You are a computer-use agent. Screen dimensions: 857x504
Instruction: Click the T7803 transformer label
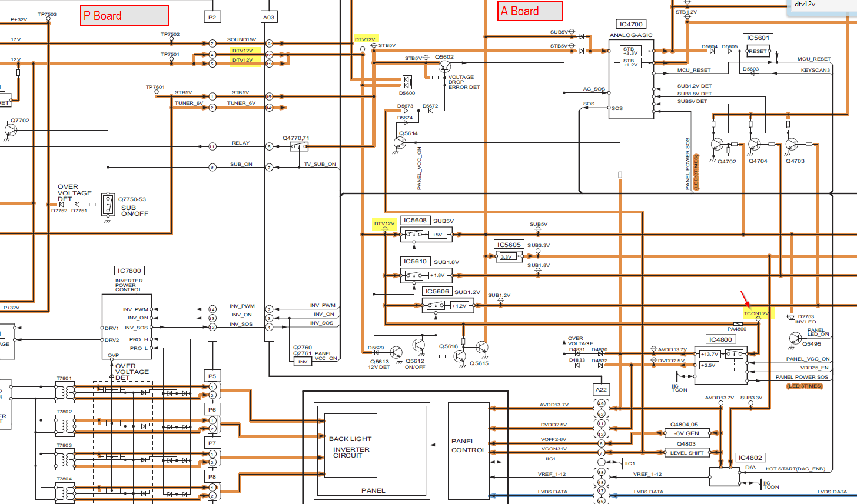64,446
